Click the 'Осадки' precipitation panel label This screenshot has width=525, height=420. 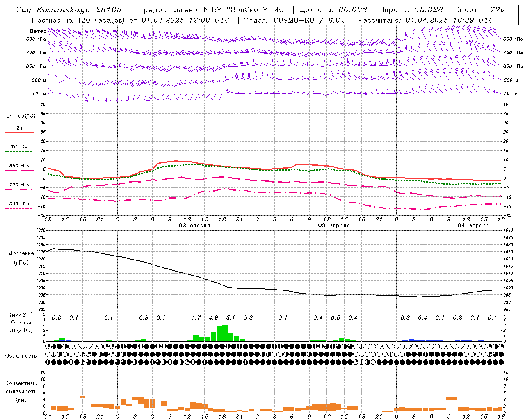coord(21,322)
